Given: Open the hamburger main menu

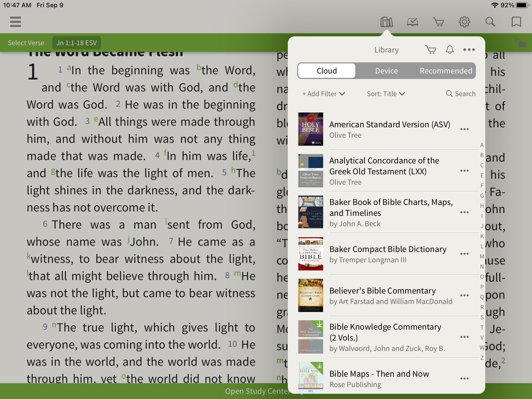Looking at the screenshot, I should (x=16, y=22).
